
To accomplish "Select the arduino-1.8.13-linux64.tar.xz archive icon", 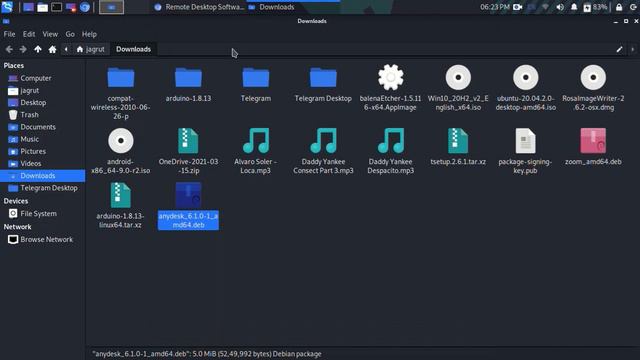I will (121, 195).
